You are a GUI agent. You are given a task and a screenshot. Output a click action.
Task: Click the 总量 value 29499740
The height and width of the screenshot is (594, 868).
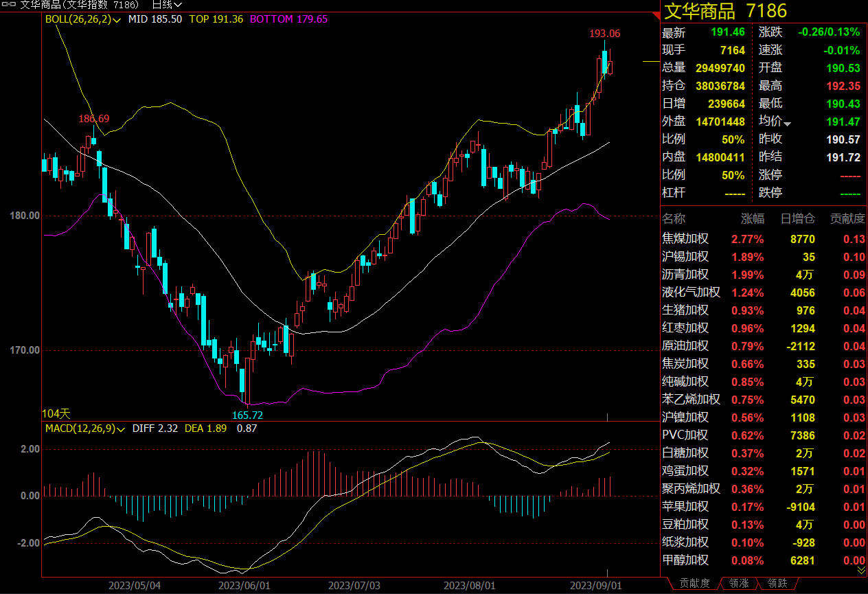[720, 68]
